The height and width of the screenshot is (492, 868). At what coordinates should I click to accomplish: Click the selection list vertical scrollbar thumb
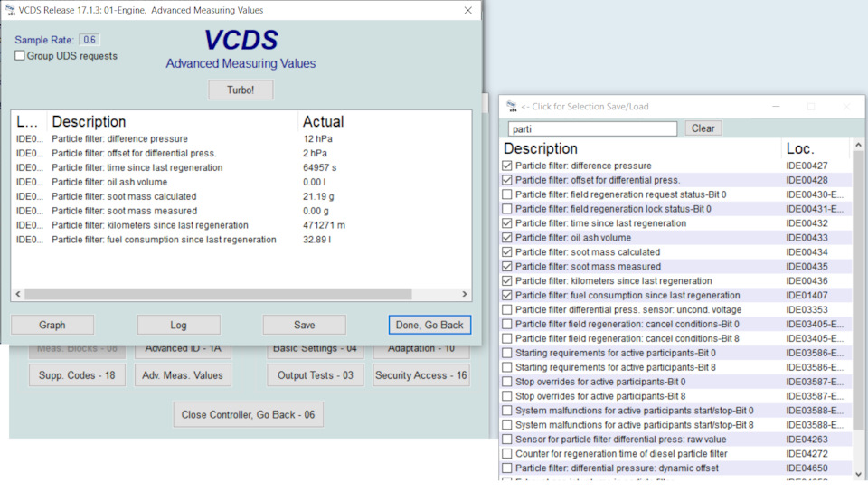coord(858,290)
